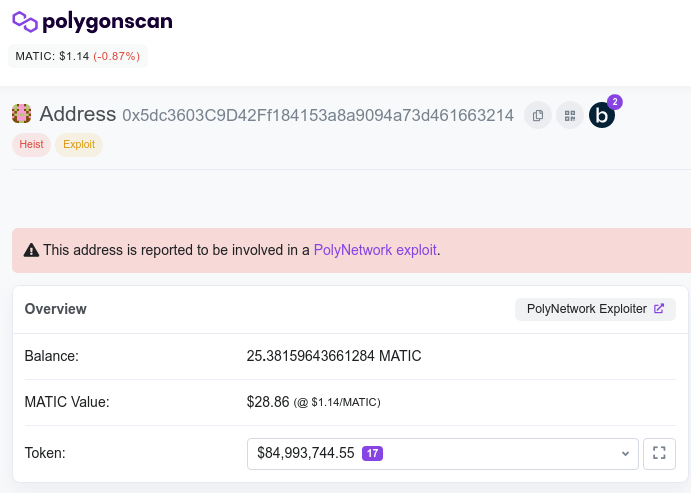This screenshot has height=493, width=691.
Task: Select the Heist tag
Action: pyautogui.click(x=31, y=145)
